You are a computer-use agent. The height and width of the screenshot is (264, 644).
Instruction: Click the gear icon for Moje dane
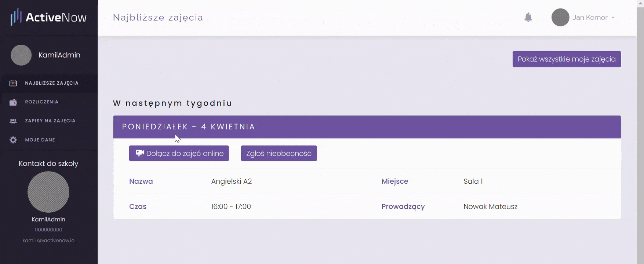(13, 140)
